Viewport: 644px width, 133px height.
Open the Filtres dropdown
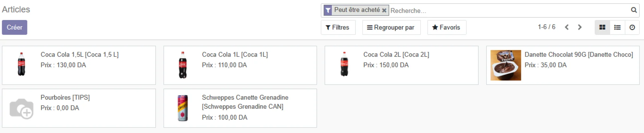click(338, 28)
